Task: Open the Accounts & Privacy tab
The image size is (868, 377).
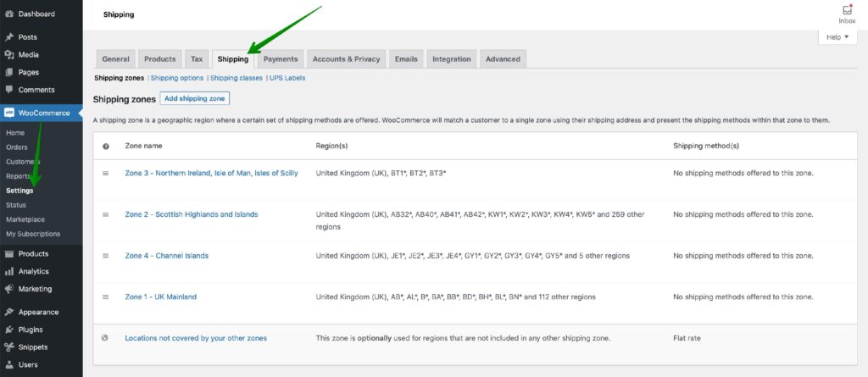Action: coord(346,59)
